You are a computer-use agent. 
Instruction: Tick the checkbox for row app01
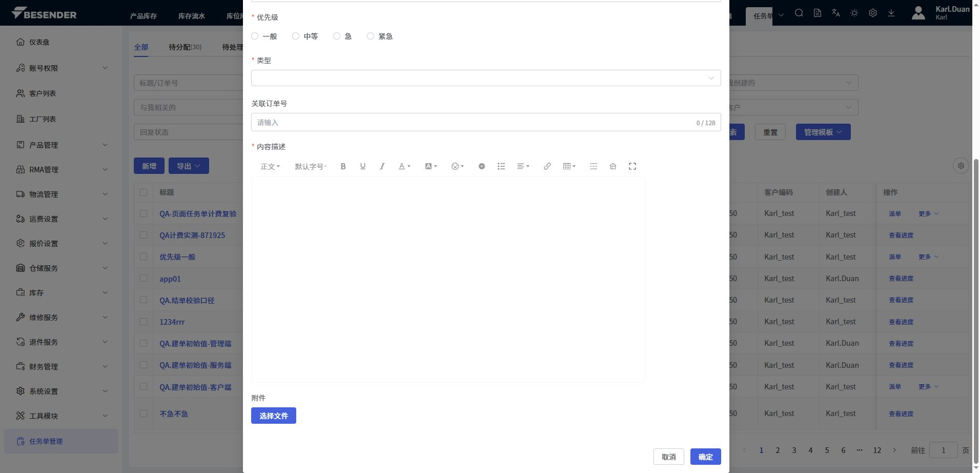click(144, 278)
